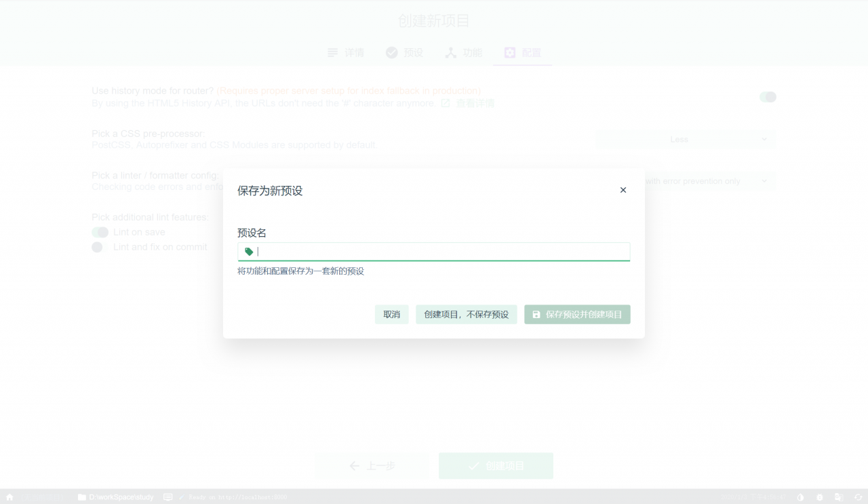Click the translate icon in status bar
The width and height of the screenshot is (868, 504).
pyautogui.click(x=839, y=497)
